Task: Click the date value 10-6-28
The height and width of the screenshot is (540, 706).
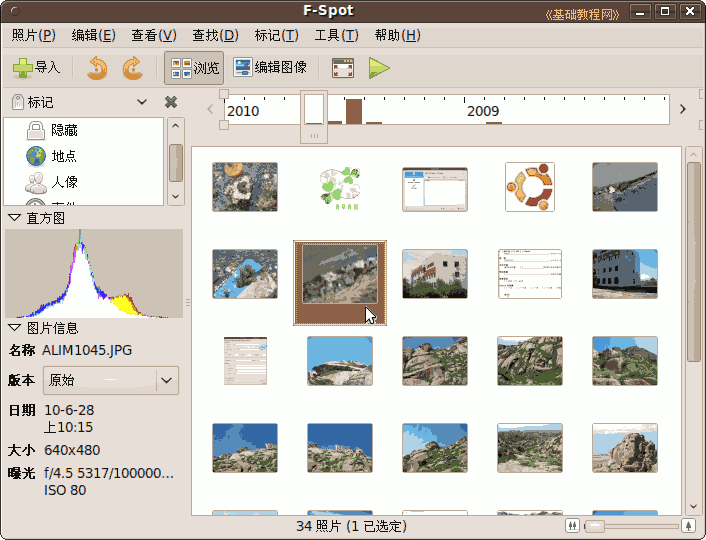Action: click(x=69, y=410)
